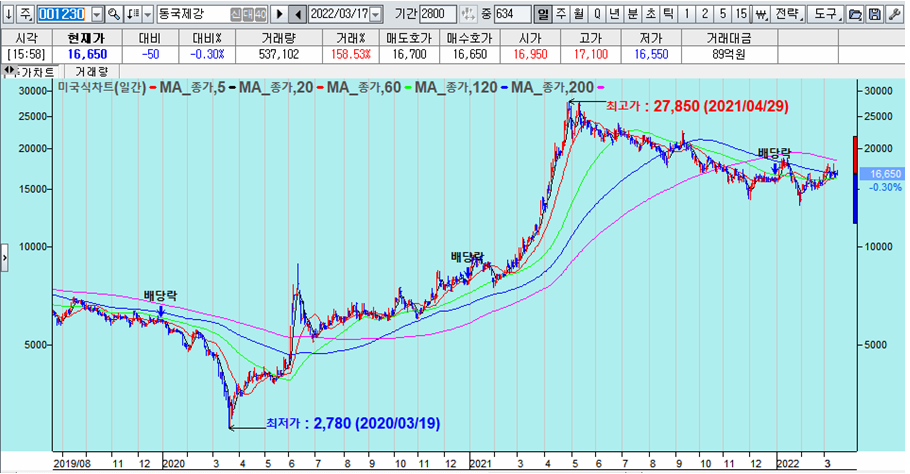Screen dimensions: 910x474
Task: Click the left panel expand arrow handle
Action: (x=4, y=258)
